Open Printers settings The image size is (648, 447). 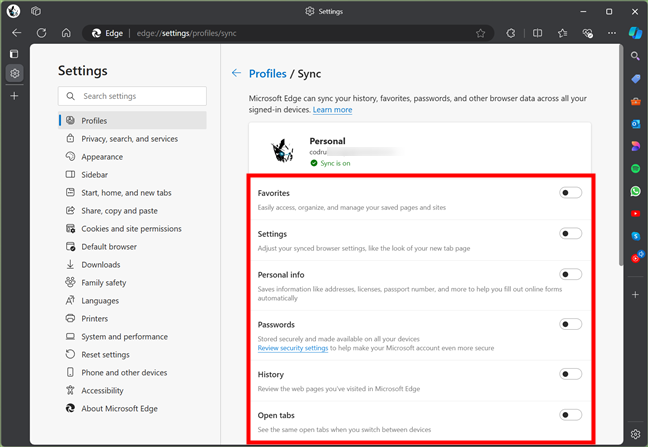click(x=132, y=319)
